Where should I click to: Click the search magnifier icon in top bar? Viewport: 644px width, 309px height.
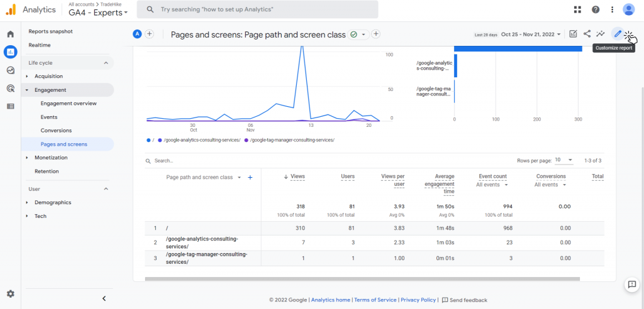click(150, 9)
